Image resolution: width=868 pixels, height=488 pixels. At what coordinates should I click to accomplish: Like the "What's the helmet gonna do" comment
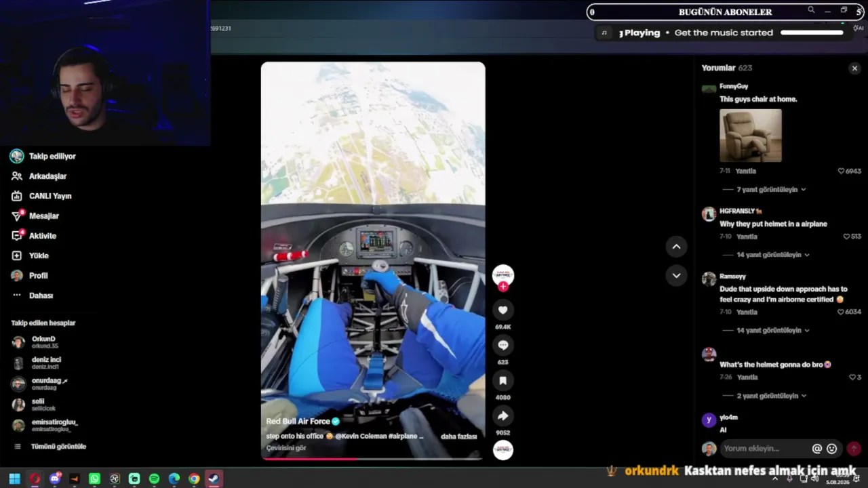point(852,378)
